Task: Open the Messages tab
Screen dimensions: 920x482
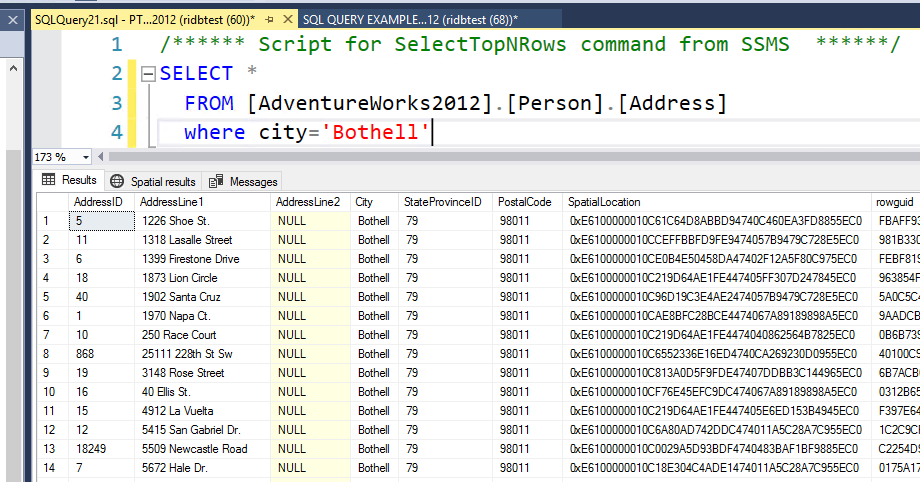Action: click(243, 181)
